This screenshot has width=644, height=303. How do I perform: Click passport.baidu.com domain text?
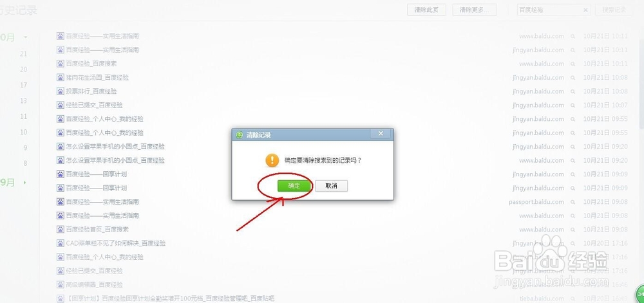(x=536, y=202)
